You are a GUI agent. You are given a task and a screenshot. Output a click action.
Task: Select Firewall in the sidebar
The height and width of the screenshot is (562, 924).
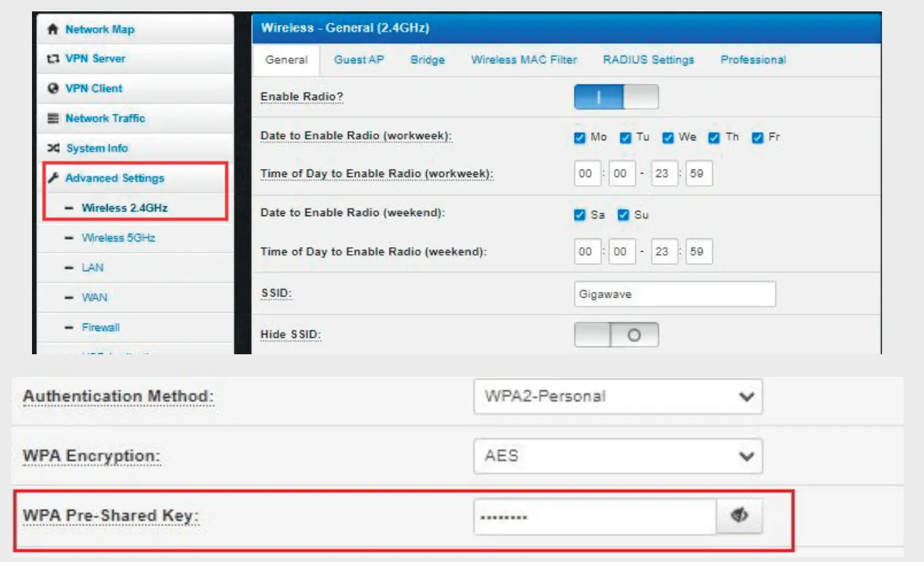coord(135,328)
